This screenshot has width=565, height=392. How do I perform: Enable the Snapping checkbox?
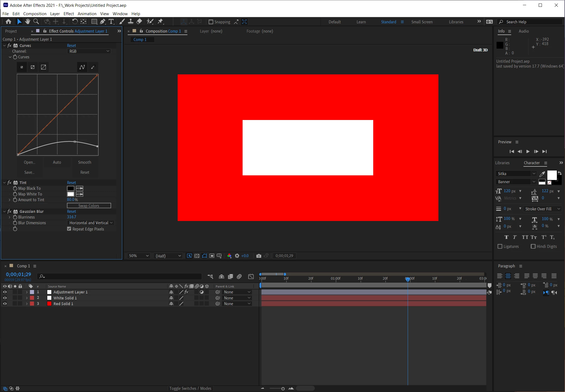point(211,22)
